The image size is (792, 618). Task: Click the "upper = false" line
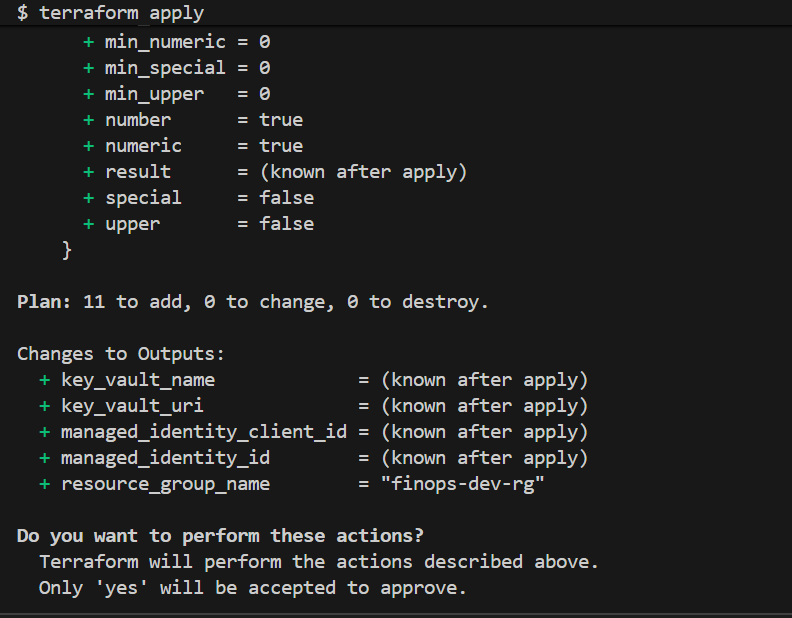(198, 224)
